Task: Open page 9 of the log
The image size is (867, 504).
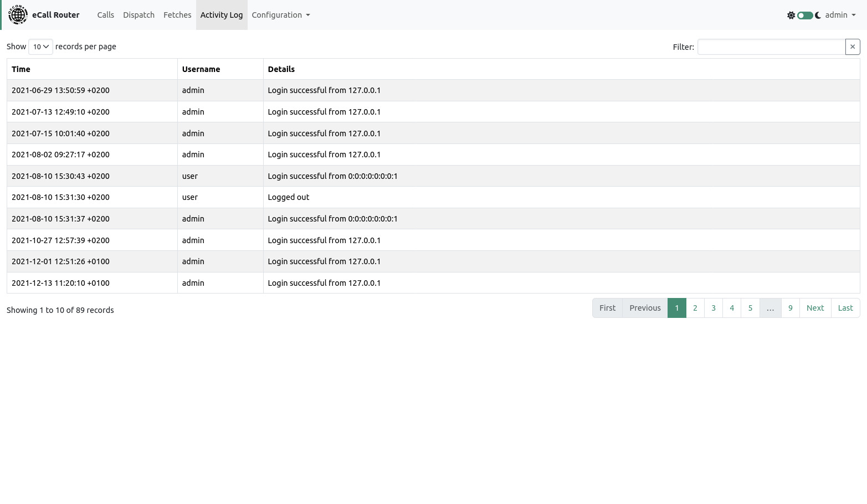Action: click(790, 308)
